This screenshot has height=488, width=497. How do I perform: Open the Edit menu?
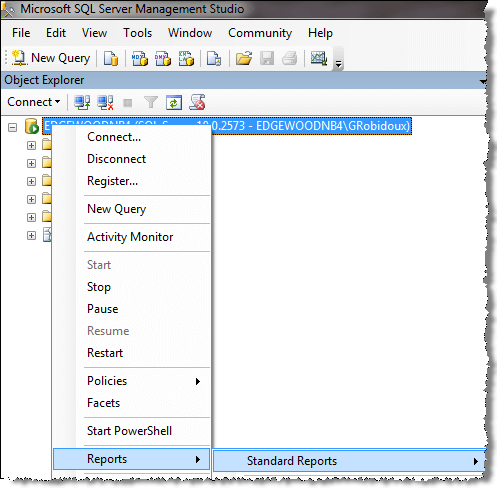click(56, 33)
